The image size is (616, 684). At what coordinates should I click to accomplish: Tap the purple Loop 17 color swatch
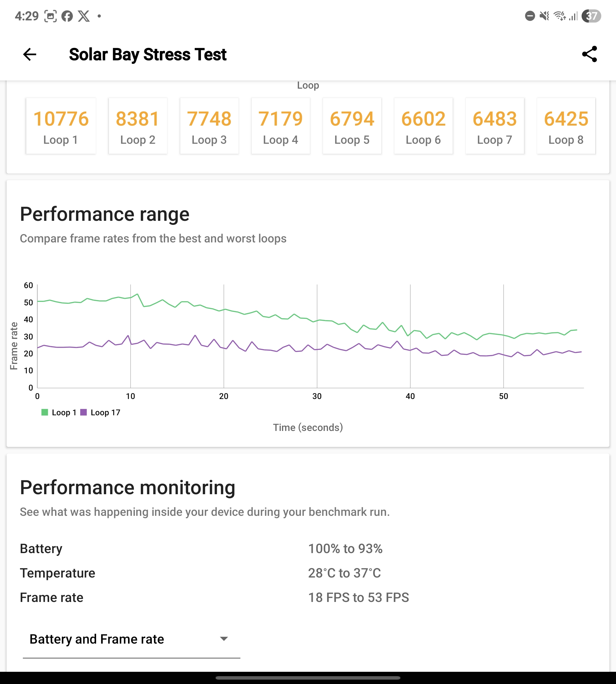click(84, 412)
